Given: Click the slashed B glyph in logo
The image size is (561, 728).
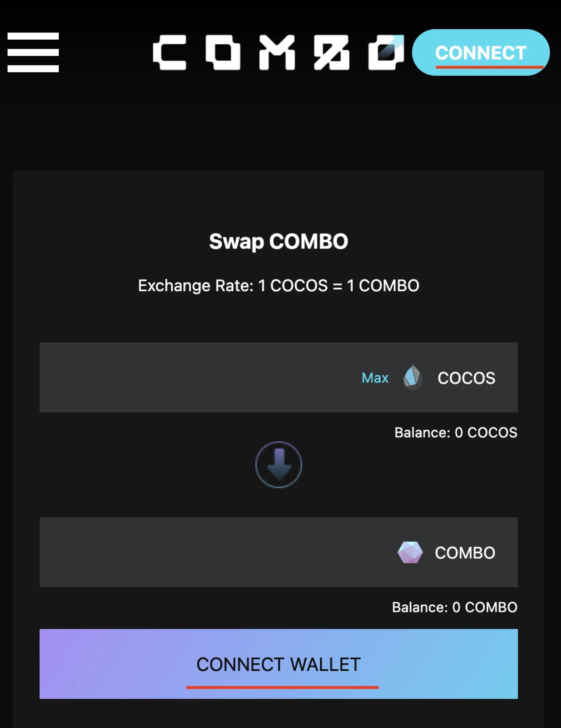Looking at the screenshot, I should [x=331, y=53].
